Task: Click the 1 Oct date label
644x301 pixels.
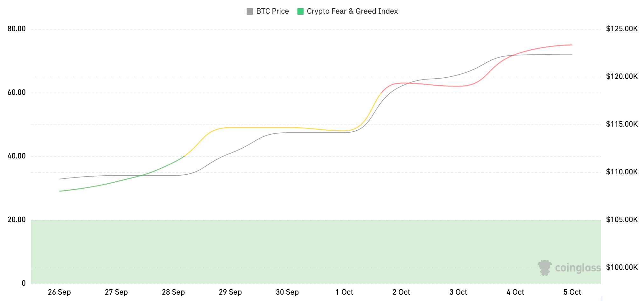Action: coord(344,292)
